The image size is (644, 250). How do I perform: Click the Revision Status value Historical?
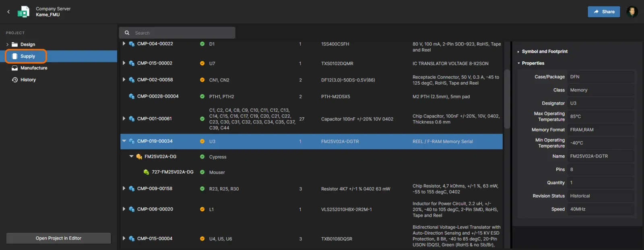pyautogui.click(x=601, y=196)
